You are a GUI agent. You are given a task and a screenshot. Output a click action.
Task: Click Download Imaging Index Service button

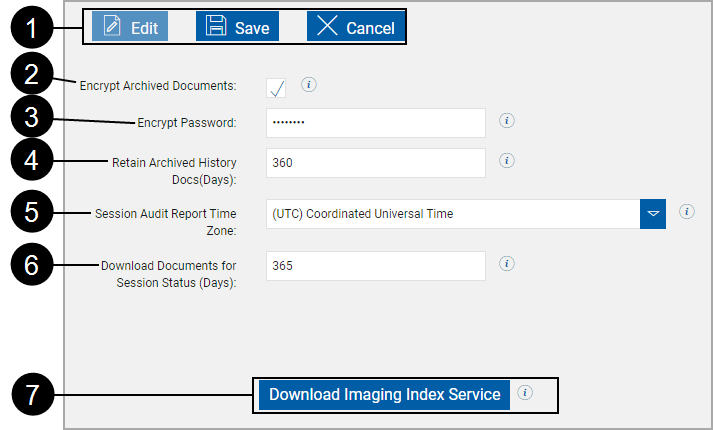pyautogui.click(x=384, y=395)
